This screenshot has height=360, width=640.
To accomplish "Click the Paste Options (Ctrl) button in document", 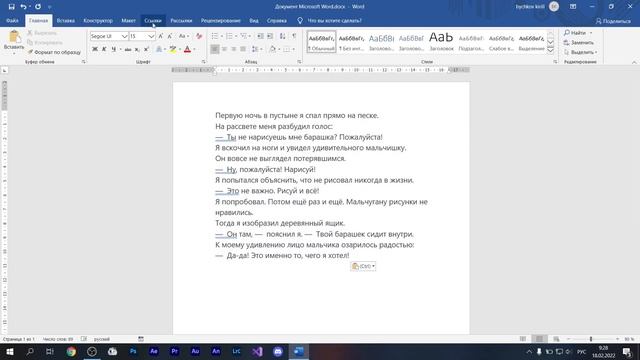I will [x=363, y=266].
